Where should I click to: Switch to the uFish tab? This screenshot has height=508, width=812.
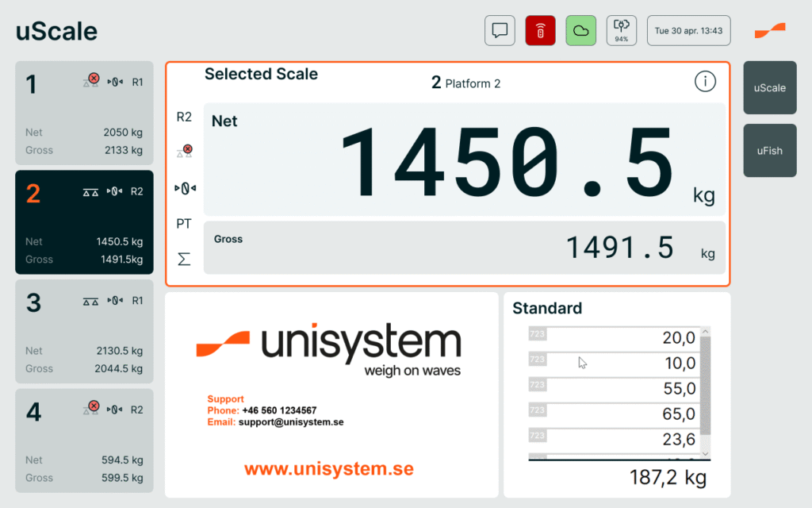[769, 150]
